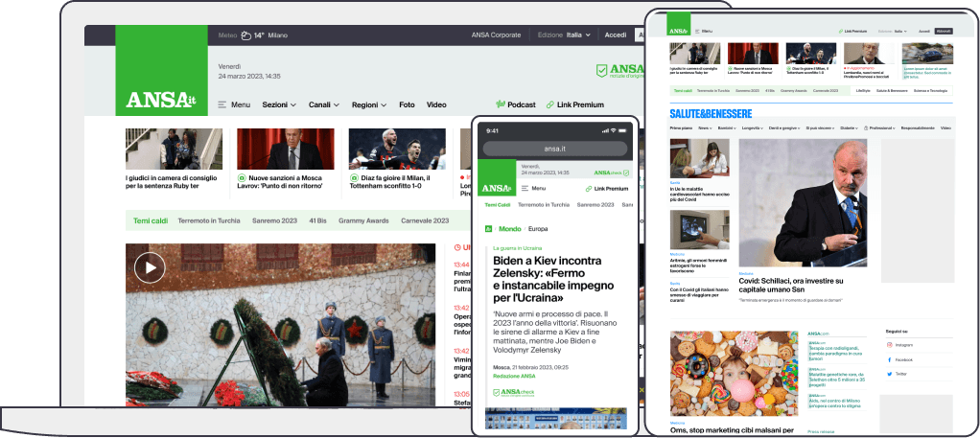Image resolution: width=980 pixels, height=438 pixels.
Task: Click ansa.it address bar on phone
Action: pos(555,149)
